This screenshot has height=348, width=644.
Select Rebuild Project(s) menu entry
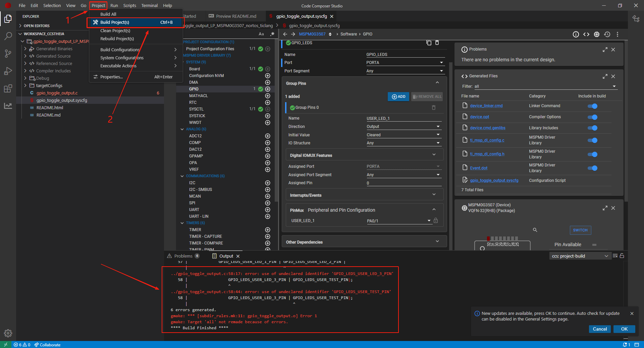(136, 39)
